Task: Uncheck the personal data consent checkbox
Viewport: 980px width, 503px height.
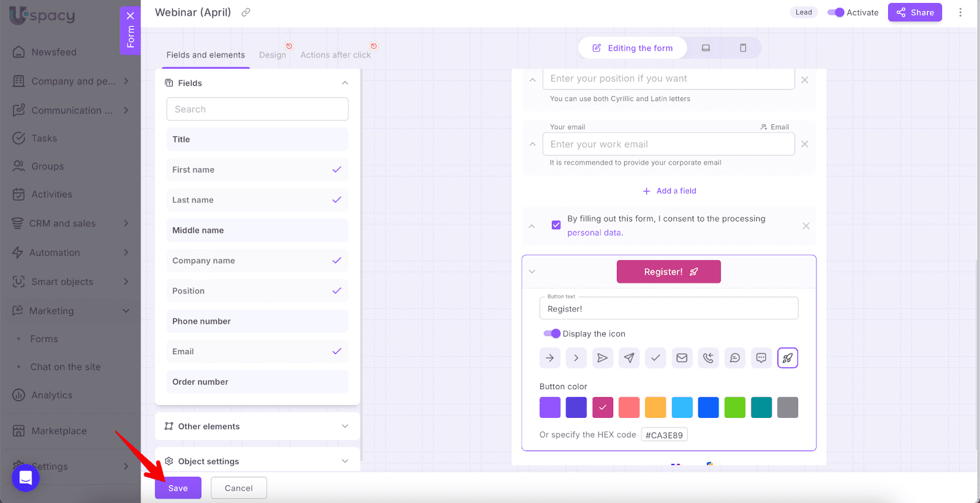Action: (x=556, y=225)
